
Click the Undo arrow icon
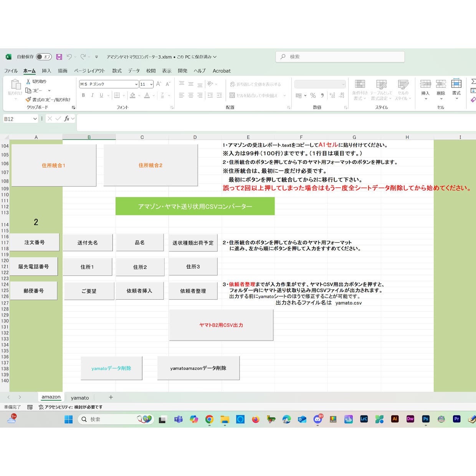point(69,57)
